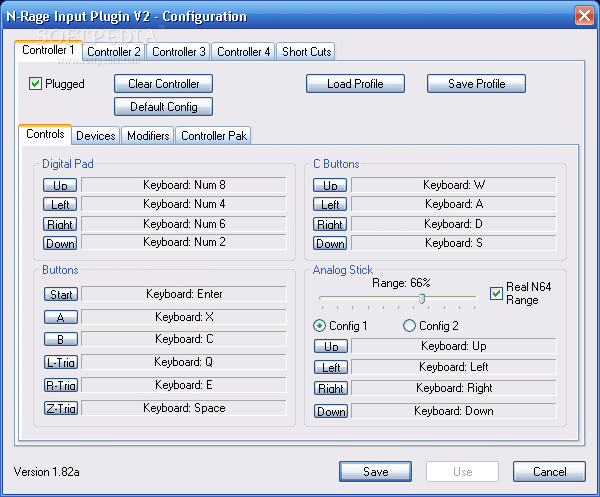Click Save Profile
The image size is (600, 497).
click(476, 83)
